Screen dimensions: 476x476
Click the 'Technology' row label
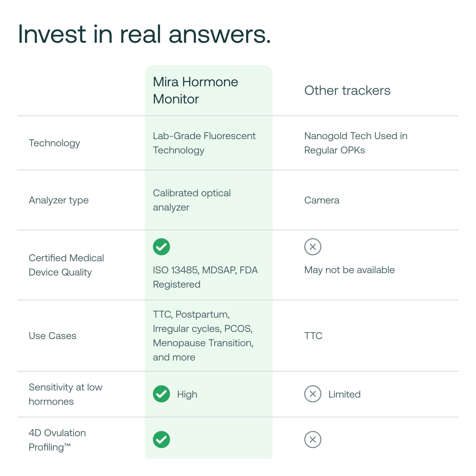click(54, 143)
